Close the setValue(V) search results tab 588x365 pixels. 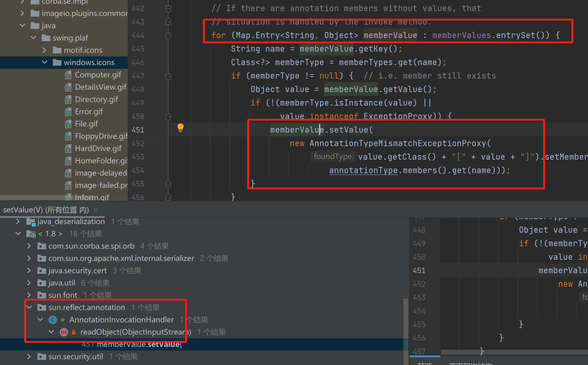tap(96, 210)
